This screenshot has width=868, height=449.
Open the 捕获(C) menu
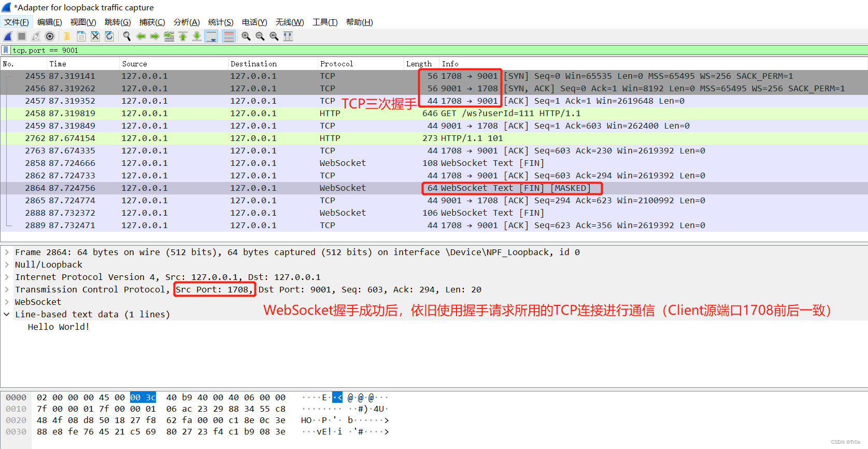tap(152, 22)
